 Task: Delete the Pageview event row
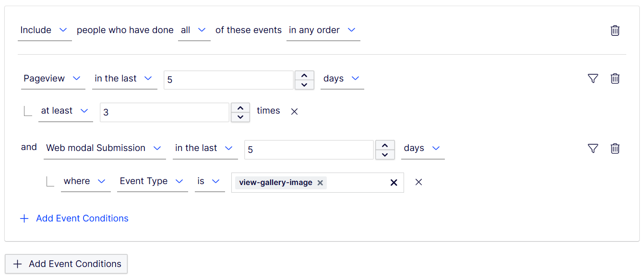pos(615,79)
